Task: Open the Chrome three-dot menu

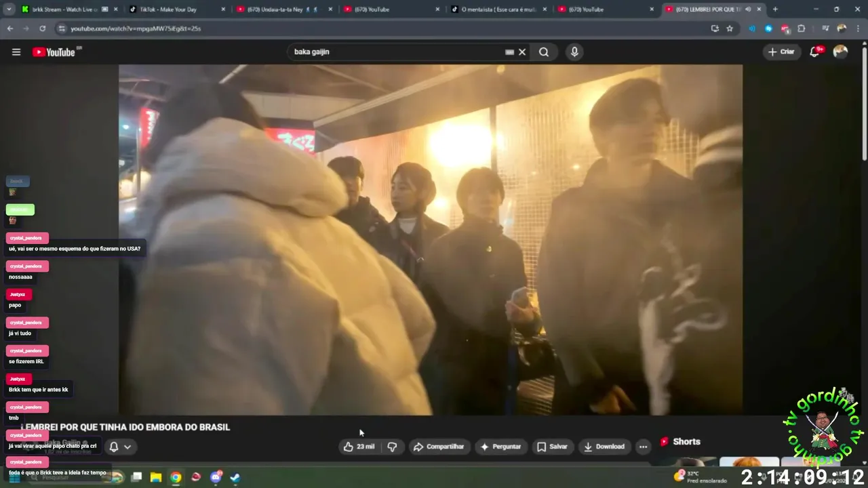Action: coord(858,28)
